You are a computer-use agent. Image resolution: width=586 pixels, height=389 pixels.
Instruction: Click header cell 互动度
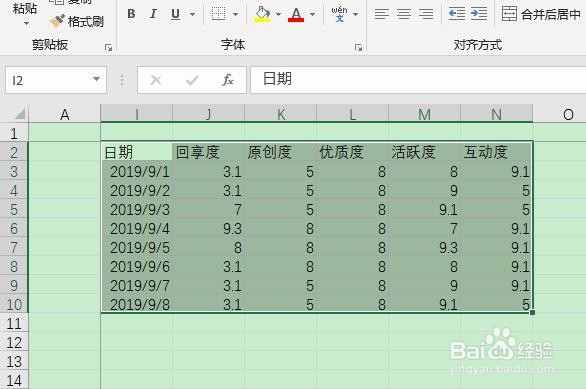497,152
